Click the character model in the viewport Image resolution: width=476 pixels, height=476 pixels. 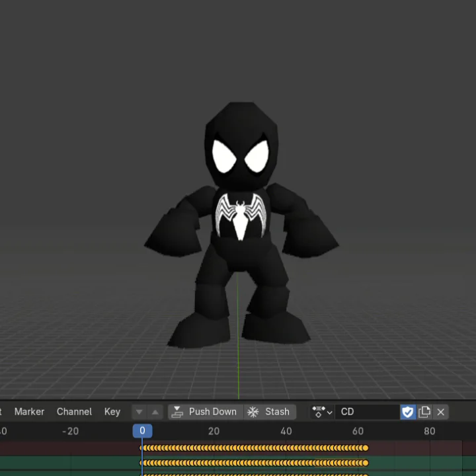[241, 225]
